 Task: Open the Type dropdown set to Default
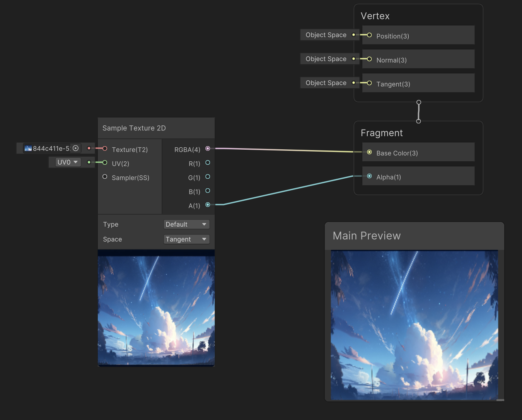[186, 224]
